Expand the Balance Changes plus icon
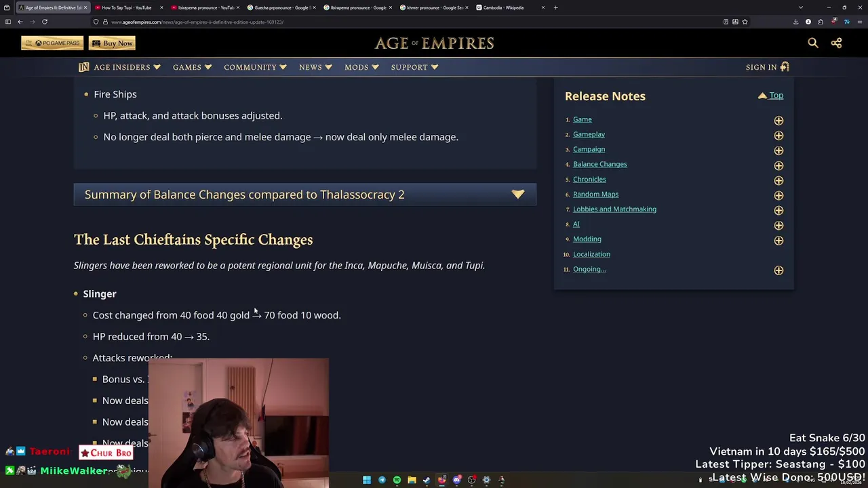The height and width of the screenshot is (488, 868). (x=778, y=165)
